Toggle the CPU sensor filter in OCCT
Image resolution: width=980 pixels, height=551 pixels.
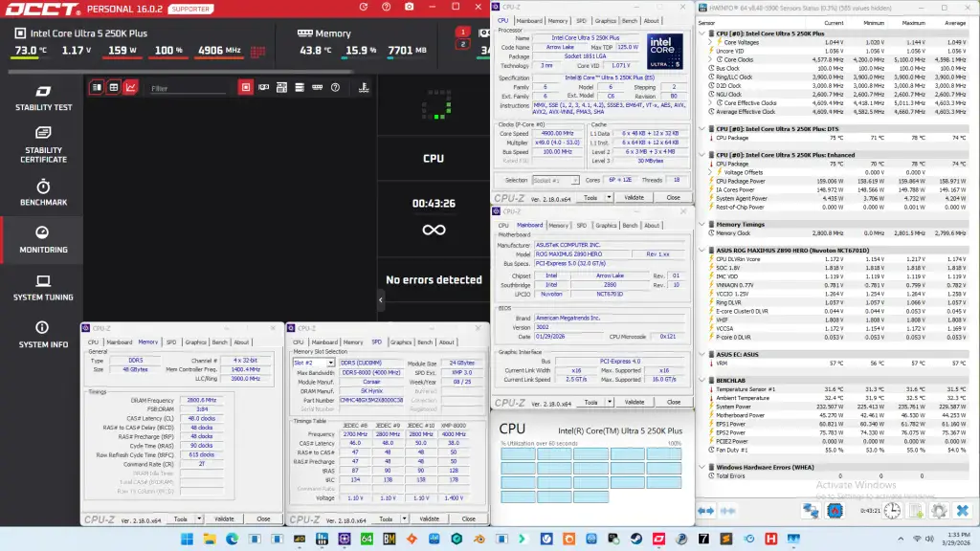click(246, 87)
